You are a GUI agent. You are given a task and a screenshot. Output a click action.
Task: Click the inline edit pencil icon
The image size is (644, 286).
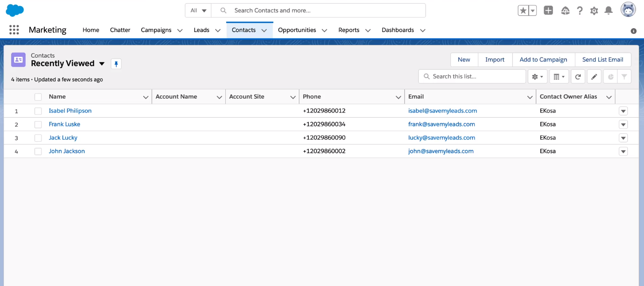coord(594,77)
